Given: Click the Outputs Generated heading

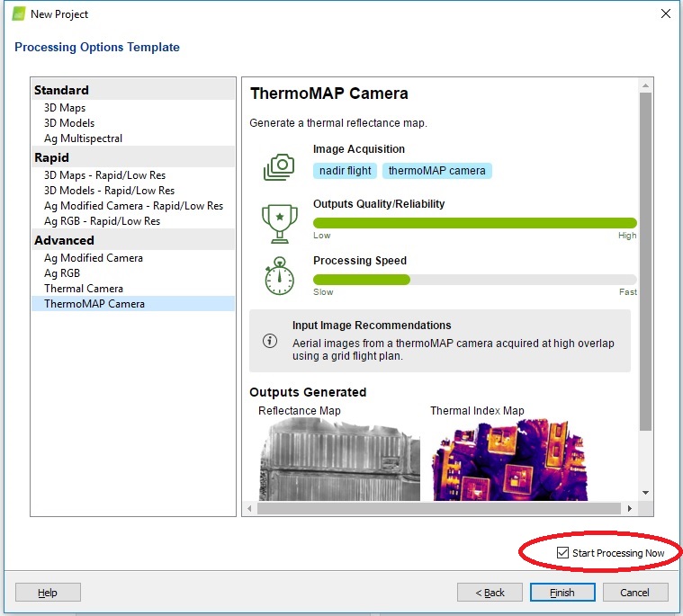Looking at the screenshot, I should coord(308,392).
